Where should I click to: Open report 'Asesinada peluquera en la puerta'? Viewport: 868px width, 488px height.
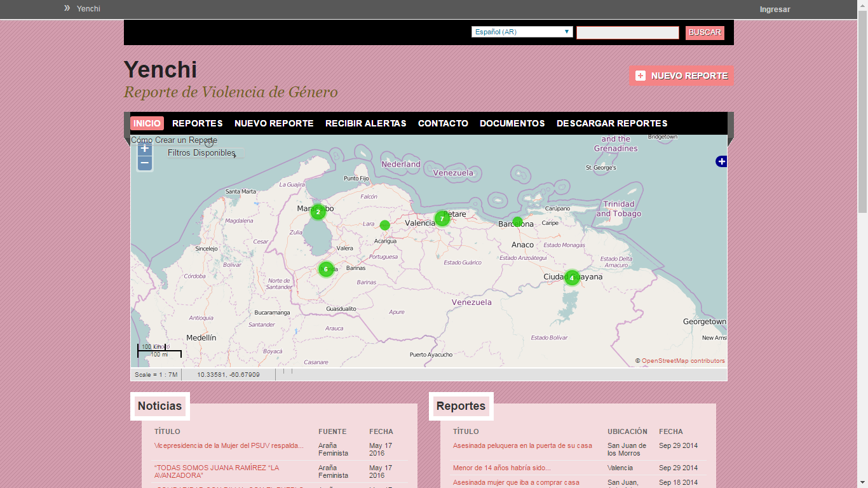point(522,445)
